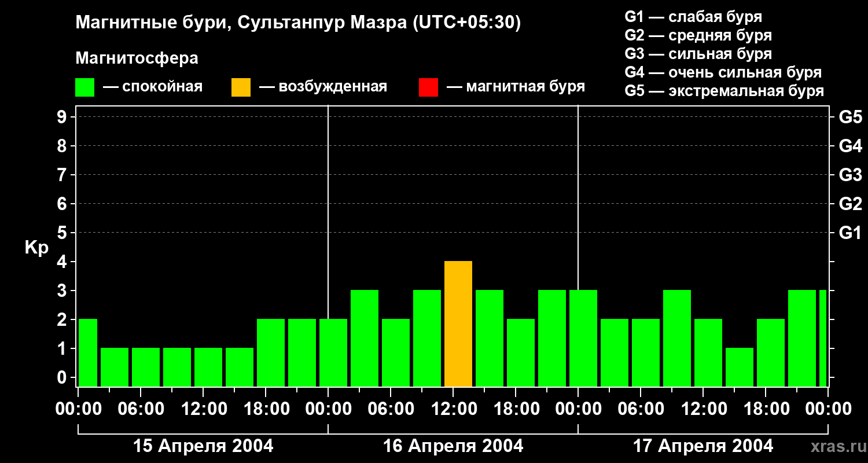Screen dimensions: 868x463
Task: Click the "G4 — очень сильная буря" line
Action: point(723,72)
